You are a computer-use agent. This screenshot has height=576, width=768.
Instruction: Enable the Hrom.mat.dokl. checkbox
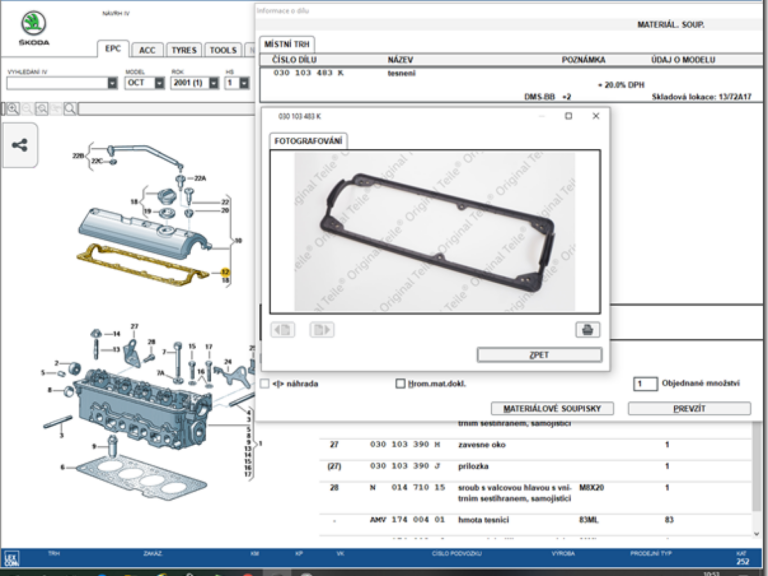coord(400,383)
